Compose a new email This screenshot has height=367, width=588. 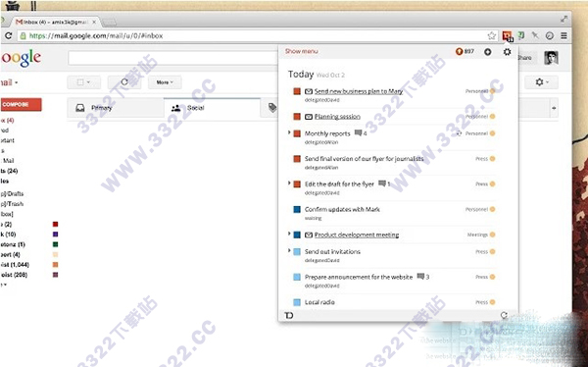[21, 104]
